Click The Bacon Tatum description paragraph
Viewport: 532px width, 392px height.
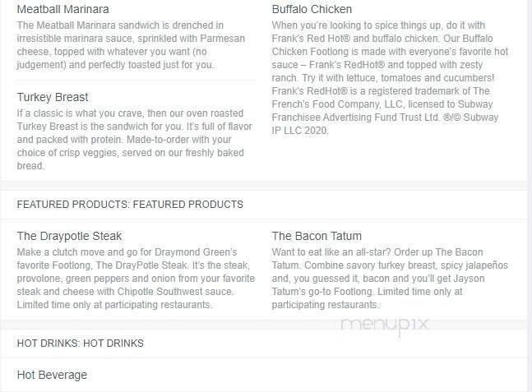point(390,278)
